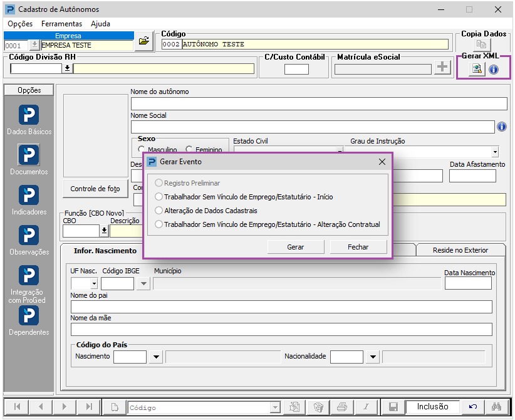
Task: Go to the next record
Action: coord(65,407)
